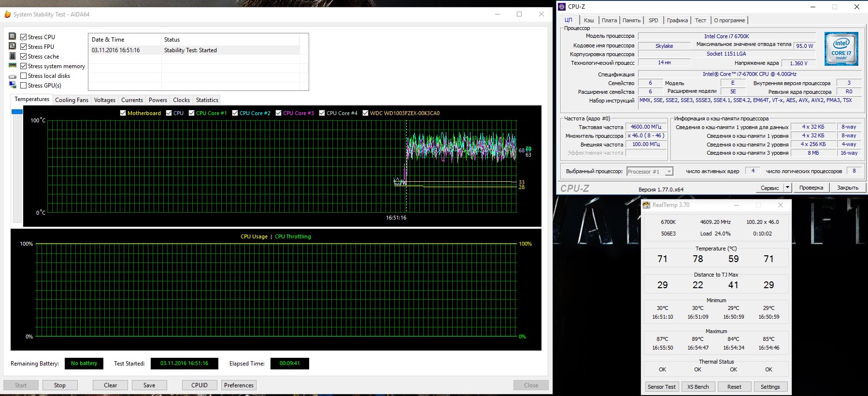Image resolution: width=868 pixels, height=396 pixels.
Task: Click the '4600.00 МГц' clock frequency value
Action: pyautogui.click(x=646, y=127)
